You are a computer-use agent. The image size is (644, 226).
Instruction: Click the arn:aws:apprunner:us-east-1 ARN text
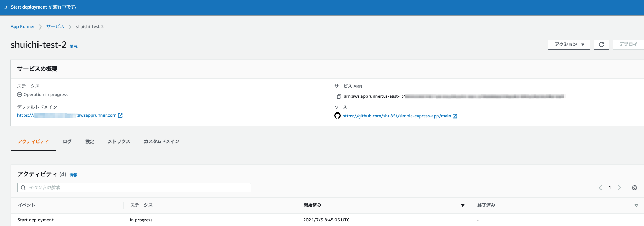374,96
